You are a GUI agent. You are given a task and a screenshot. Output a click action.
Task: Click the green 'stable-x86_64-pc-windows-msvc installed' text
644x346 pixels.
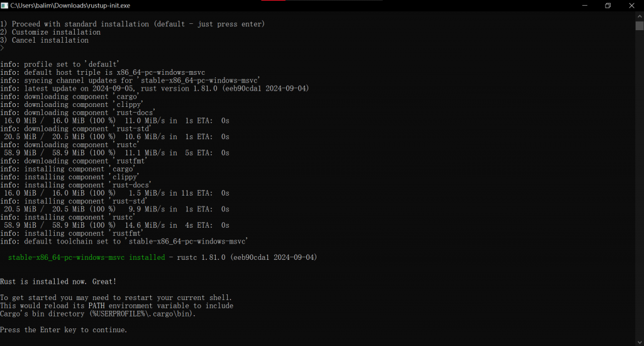click(86, 257)
